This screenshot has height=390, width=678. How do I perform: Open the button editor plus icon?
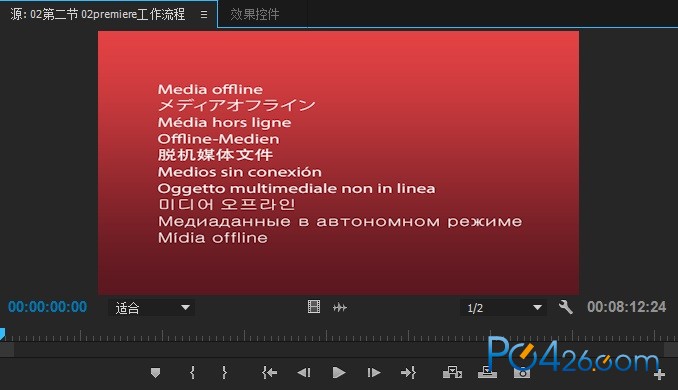(659, 374)
